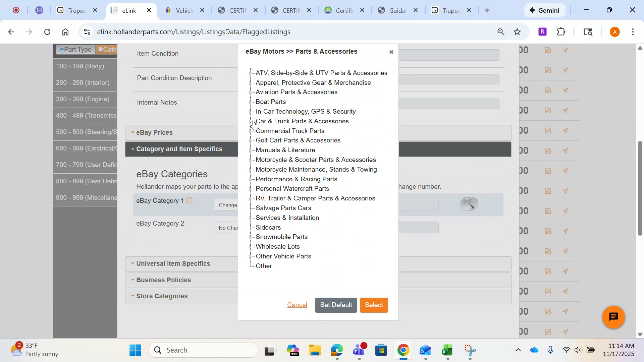Click the reload icon in the browser toolbar
Screen dimensions: 644x362
47,32
